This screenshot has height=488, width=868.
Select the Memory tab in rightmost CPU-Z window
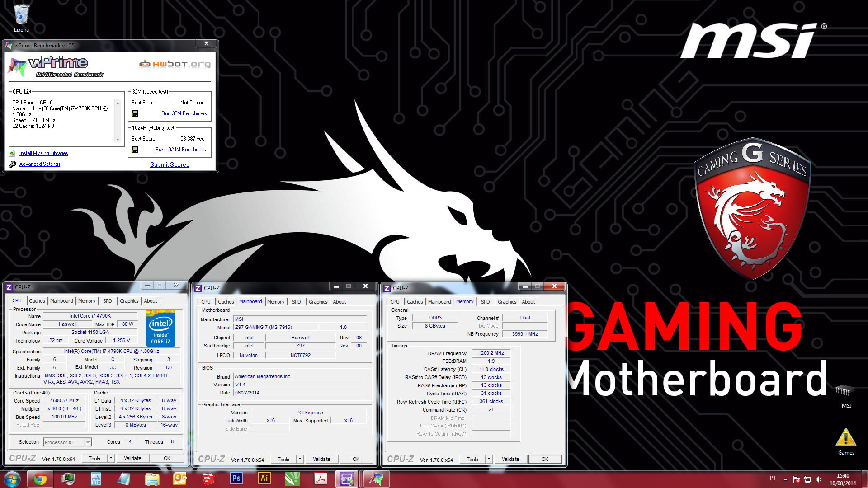(465, 301)
